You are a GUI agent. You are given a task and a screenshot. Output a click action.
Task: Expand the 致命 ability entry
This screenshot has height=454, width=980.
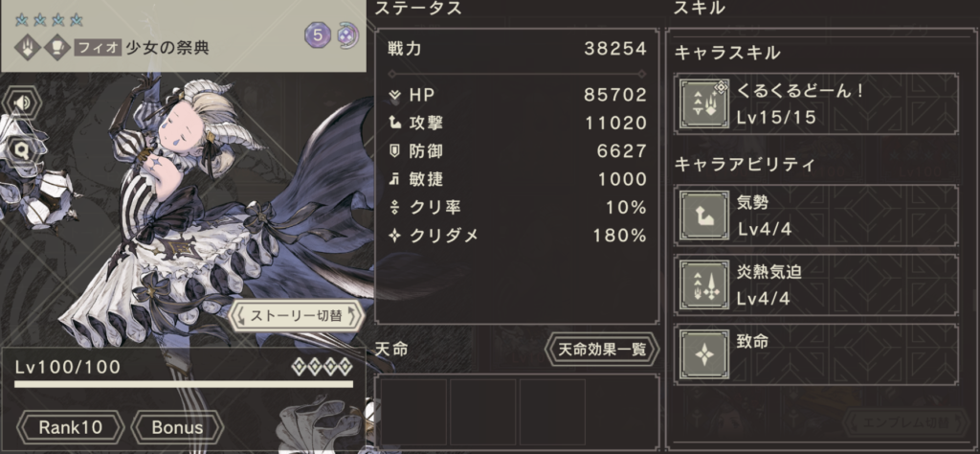[816, 355]
